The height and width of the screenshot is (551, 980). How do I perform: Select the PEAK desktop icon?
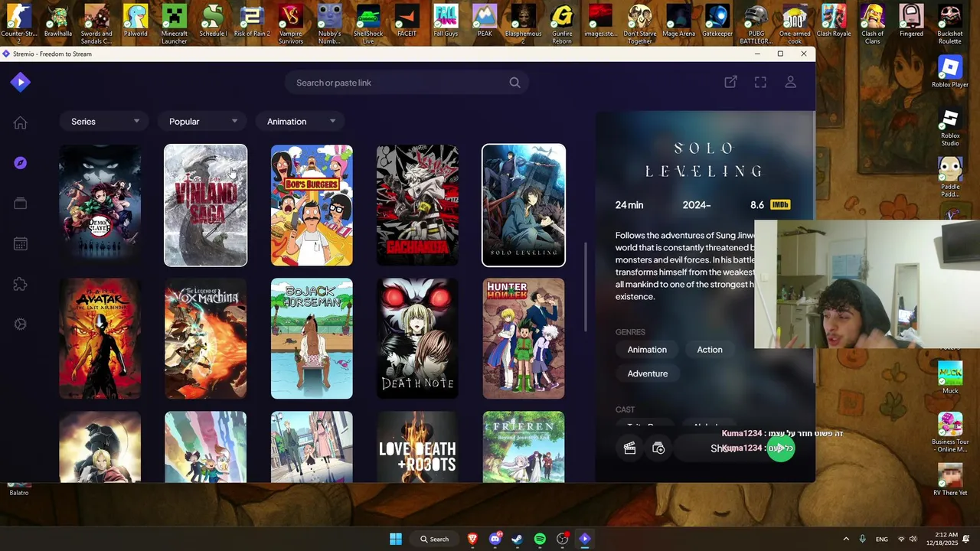click(485, 21)
